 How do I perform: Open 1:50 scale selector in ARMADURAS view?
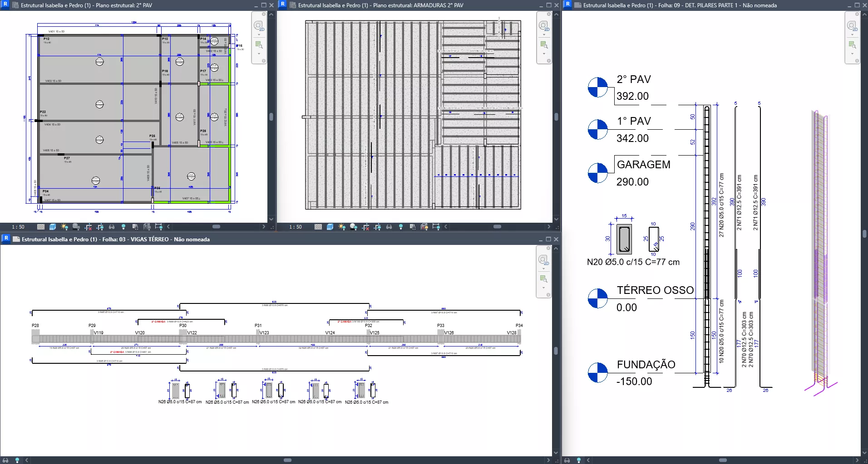[x=296, y=227]
